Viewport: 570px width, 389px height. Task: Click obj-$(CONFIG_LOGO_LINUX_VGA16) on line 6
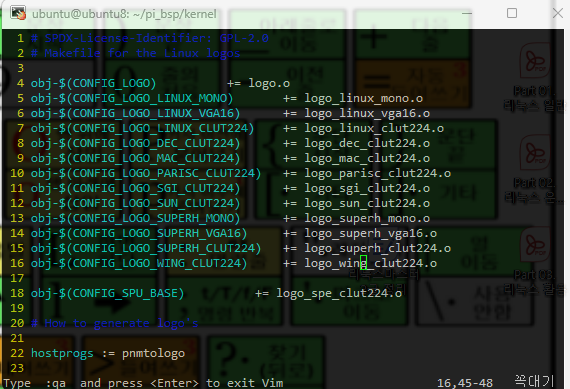click(x=135, y=113)
